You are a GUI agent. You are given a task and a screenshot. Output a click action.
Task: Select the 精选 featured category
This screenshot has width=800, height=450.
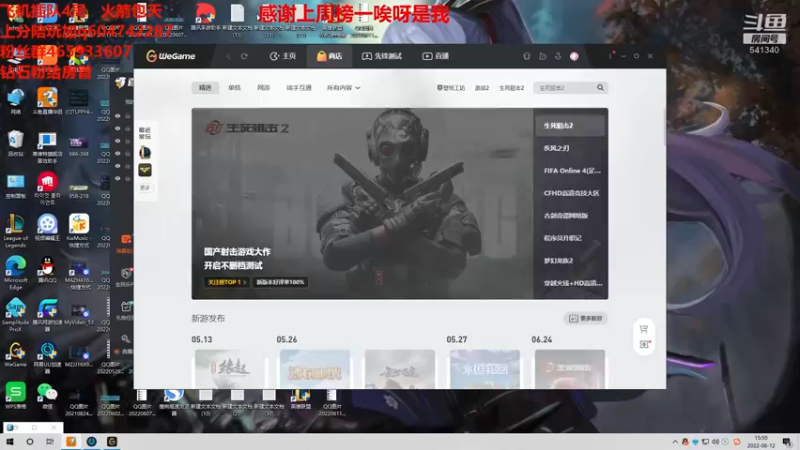(205, 88)
